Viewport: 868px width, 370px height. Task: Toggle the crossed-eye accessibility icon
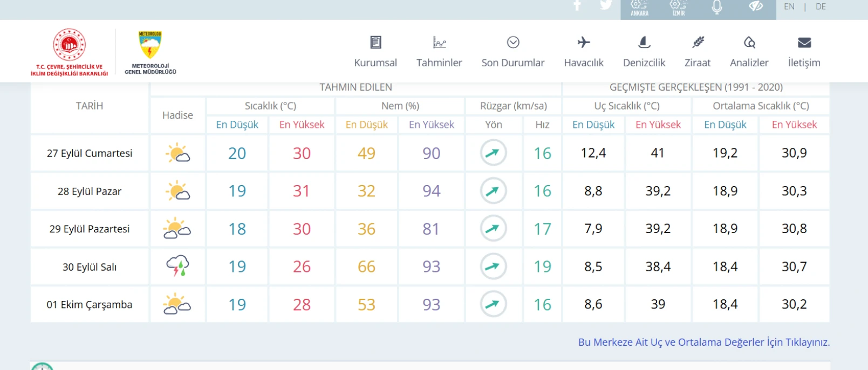pyautogui.click(x=756, y=6)
